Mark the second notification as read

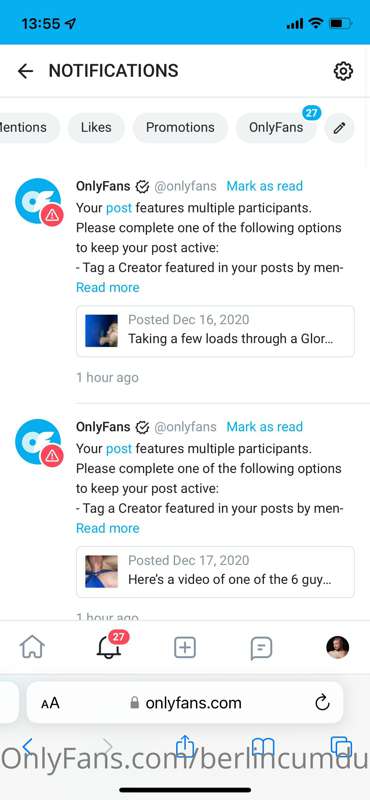(x=264, y=427)
